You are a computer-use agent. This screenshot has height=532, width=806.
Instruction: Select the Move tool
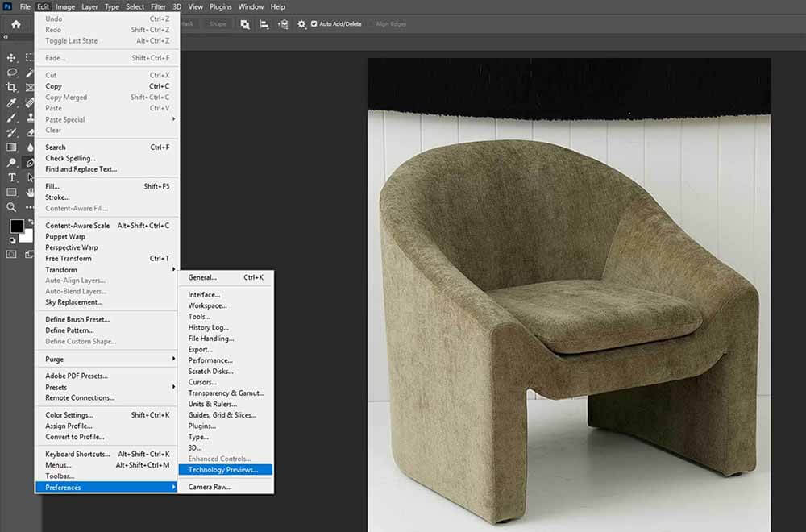11,57
